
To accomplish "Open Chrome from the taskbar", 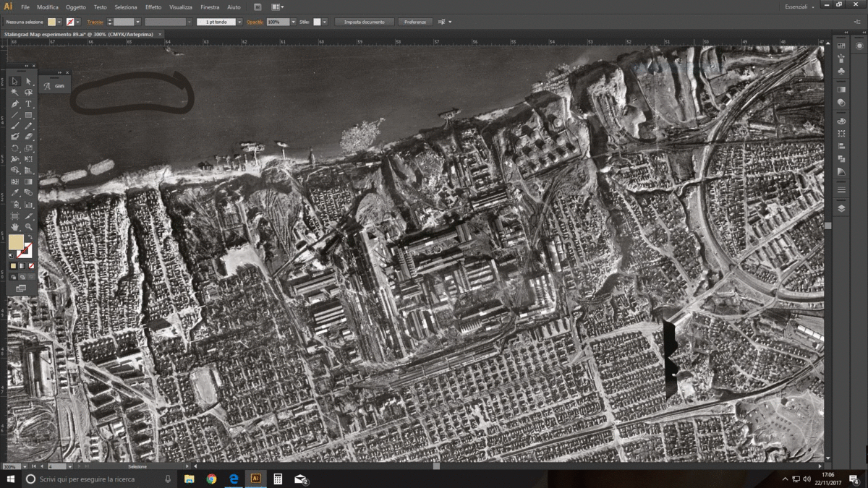I will pyautogui.click(x=211, y=479).
